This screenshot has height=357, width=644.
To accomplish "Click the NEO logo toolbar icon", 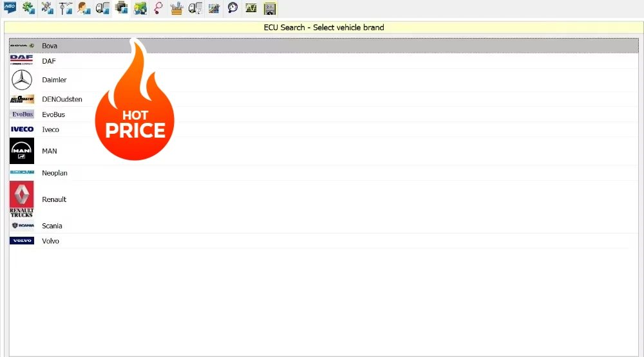I will tap(10, 8).
